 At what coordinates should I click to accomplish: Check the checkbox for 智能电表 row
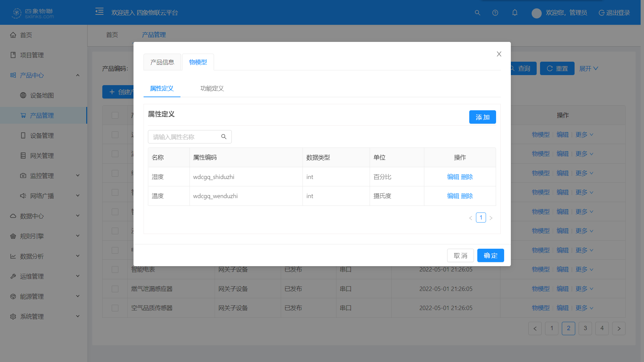[115, 269]
